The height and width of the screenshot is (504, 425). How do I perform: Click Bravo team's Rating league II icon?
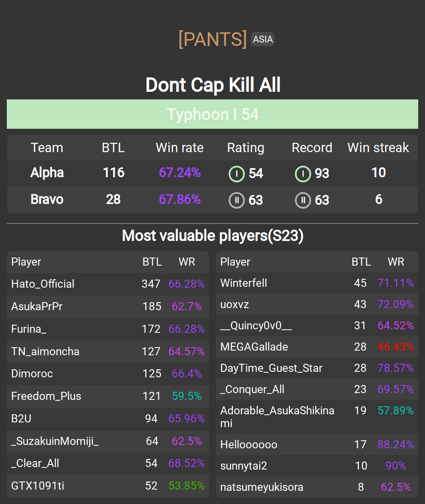tap(237, 200)
